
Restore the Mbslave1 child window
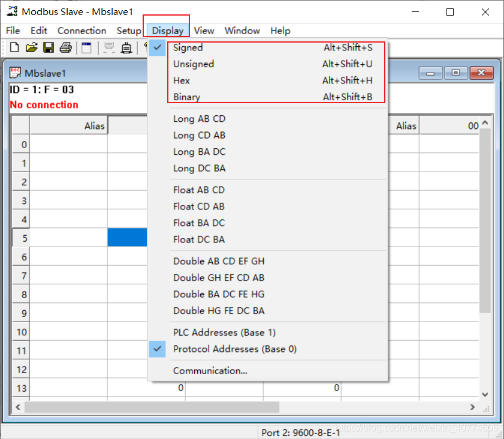(456, 73)
